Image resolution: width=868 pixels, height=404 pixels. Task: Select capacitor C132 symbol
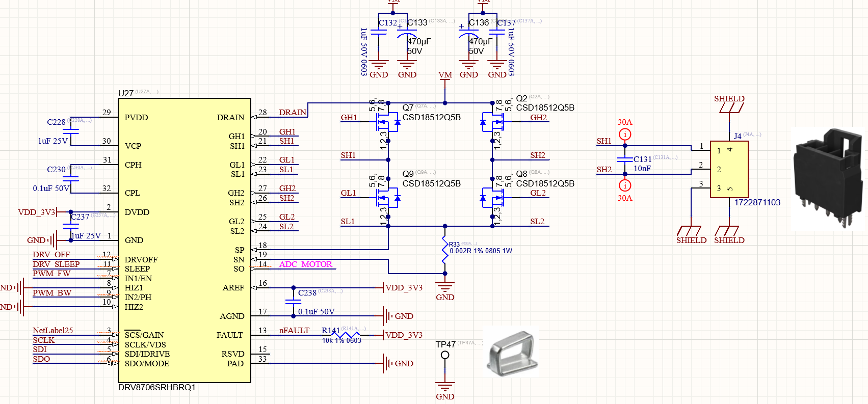point(379,32)
